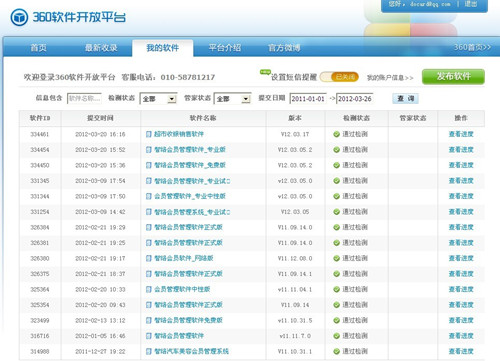Click 查看进度 for software 314988
The width and height of the screenshot is (500, 361).
(x=461, y=351)
